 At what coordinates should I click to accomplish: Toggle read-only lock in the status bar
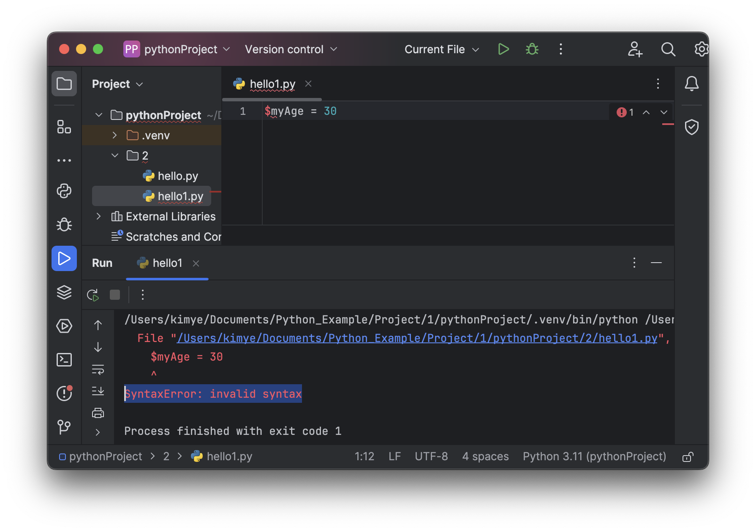point(688,457)
